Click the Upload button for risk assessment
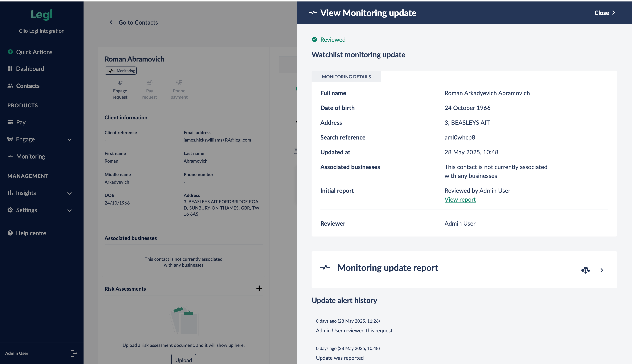The height and width of the screenshot is (364, 632). click(184, 360)
